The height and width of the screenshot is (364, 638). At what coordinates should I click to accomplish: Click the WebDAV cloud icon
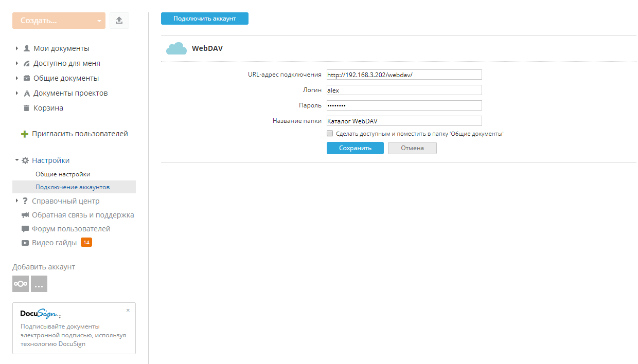[176, 48]
